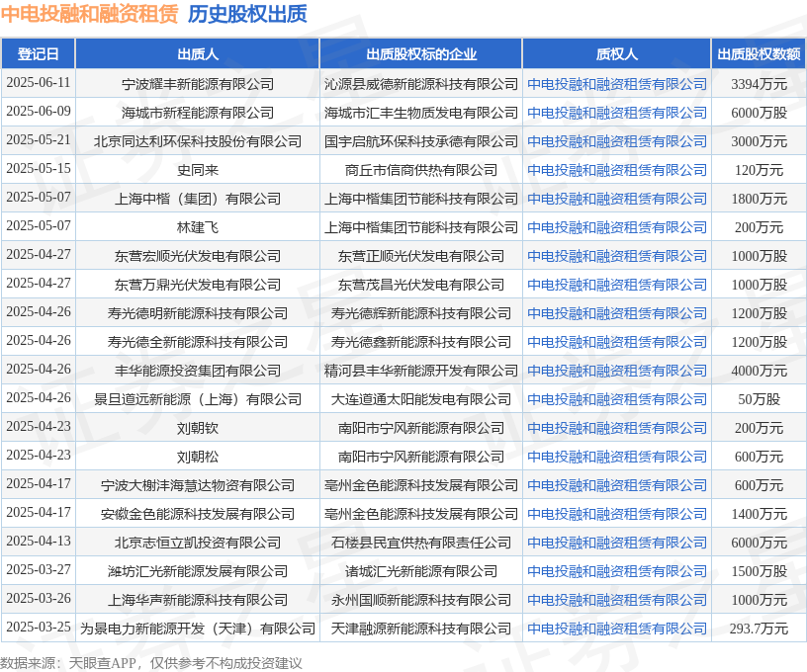This screenshot has height=672, width=807.
Task: Select 宁波大榭沣海慧达物资有限公司 cell
Action: click(198, 485)
